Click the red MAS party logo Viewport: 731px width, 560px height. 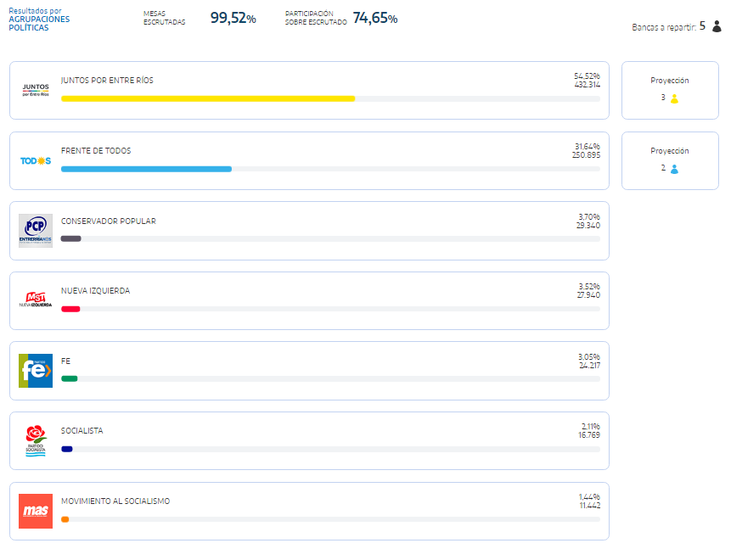point(36,511)
